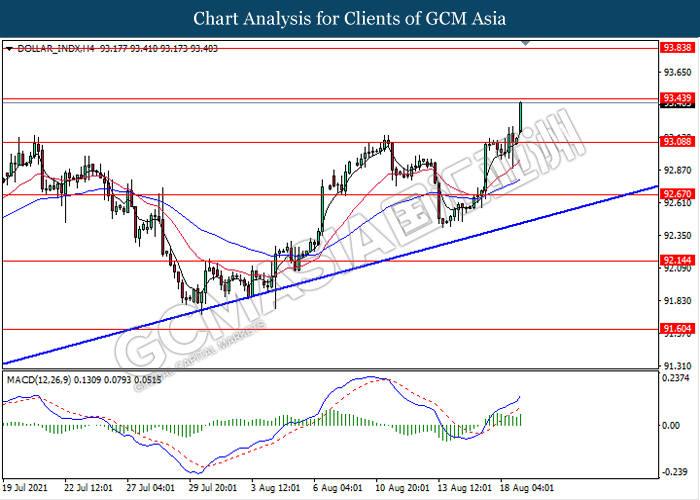The height and width of the screenshot is (500, 700).
Task: Click the 92.670 price level tag
Action: point(677,192)
